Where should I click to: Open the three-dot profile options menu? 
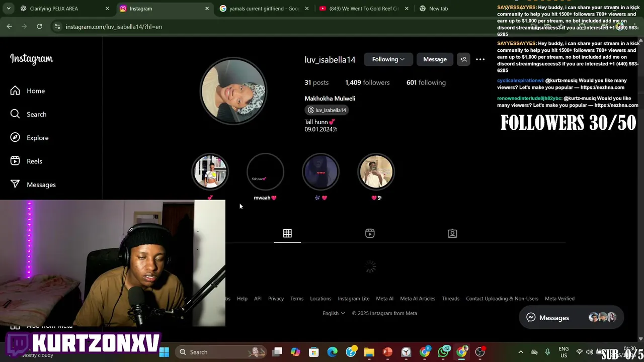tap(480, 59)
